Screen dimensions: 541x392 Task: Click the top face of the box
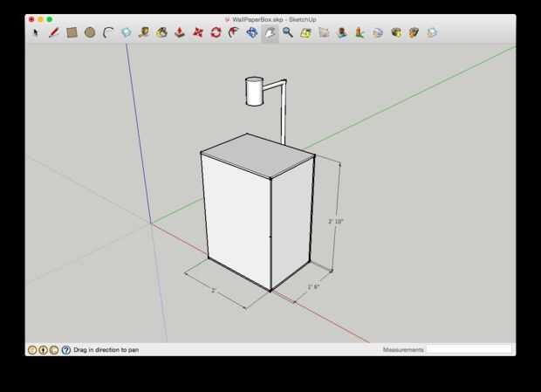[257, 155]
